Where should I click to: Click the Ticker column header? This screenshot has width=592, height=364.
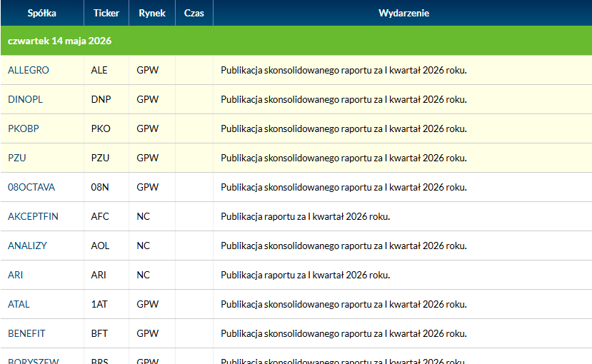tap(106, 13)
